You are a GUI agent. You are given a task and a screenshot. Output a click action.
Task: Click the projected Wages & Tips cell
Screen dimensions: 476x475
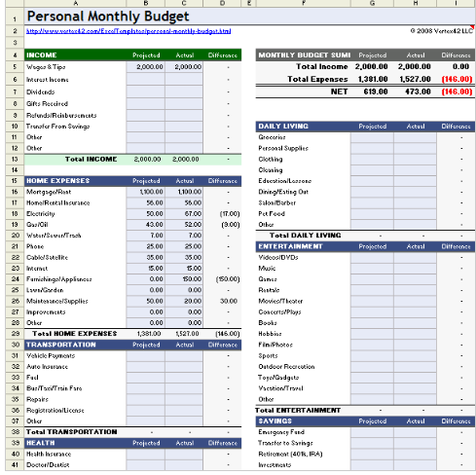[x=146, y=67]
